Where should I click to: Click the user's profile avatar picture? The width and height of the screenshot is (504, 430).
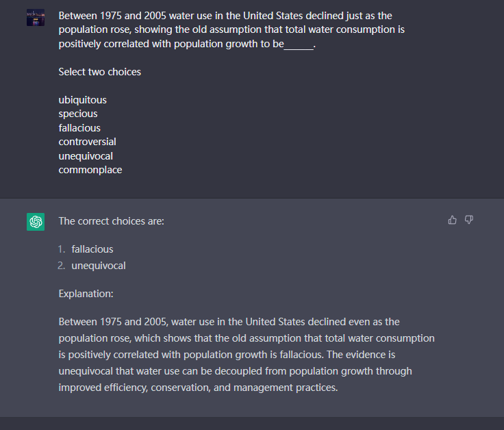click(x=36, y=18)
